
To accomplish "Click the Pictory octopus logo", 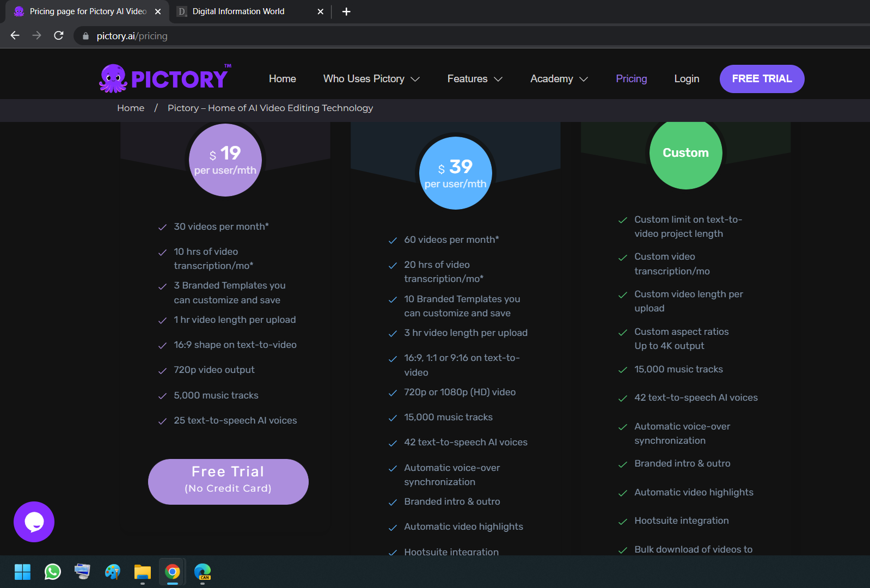I will pos(165,78).
